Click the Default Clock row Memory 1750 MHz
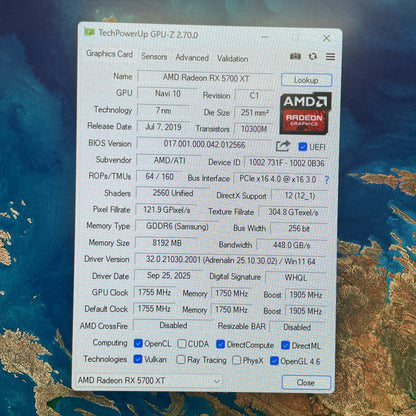 [231, 310]
